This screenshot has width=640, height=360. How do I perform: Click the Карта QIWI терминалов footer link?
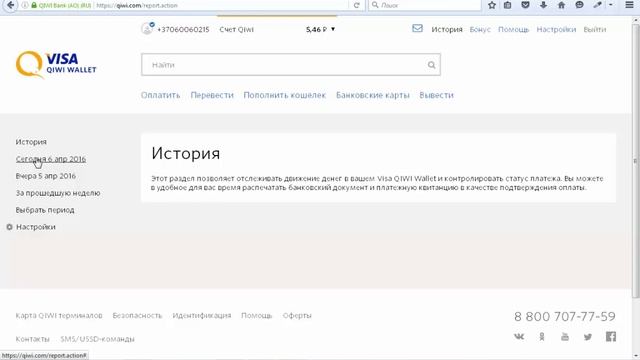click(59, 316)
